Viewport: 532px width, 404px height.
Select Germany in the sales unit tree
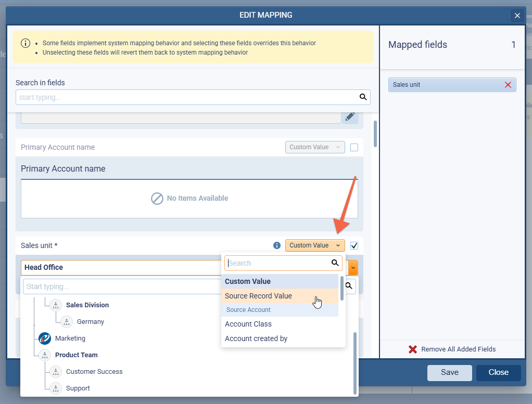(90, 322)
